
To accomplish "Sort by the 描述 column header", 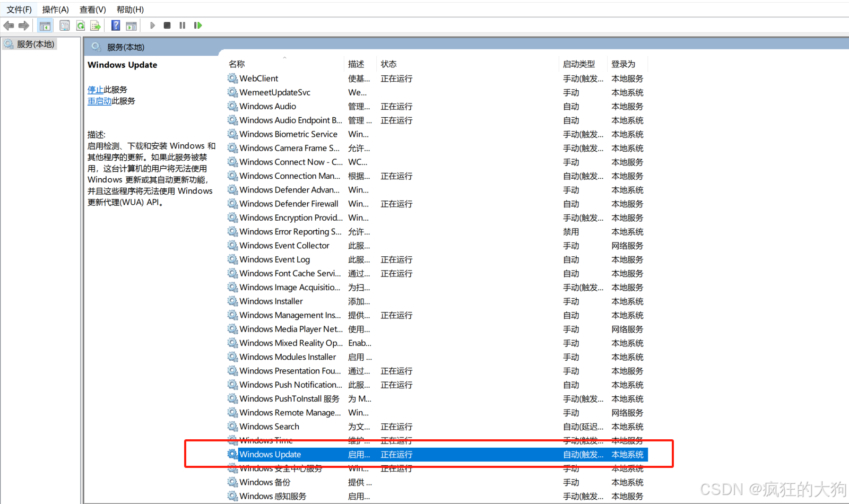I will pos(361,64).
